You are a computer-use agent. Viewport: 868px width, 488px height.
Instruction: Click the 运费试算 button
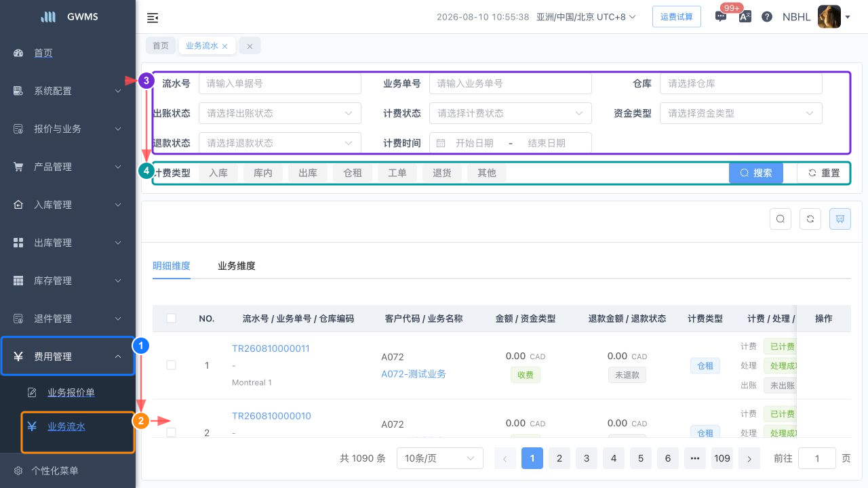(677, 17)
